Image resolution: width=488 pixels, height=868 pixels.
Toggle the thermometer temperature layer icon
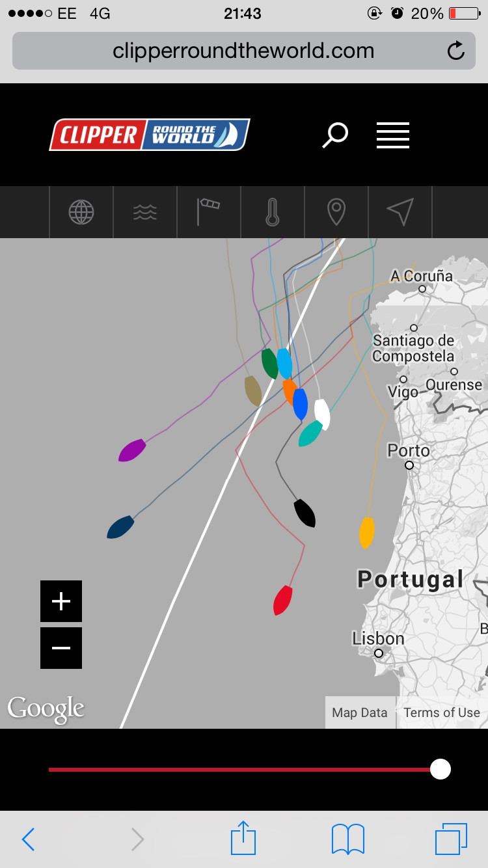point(272,212)
